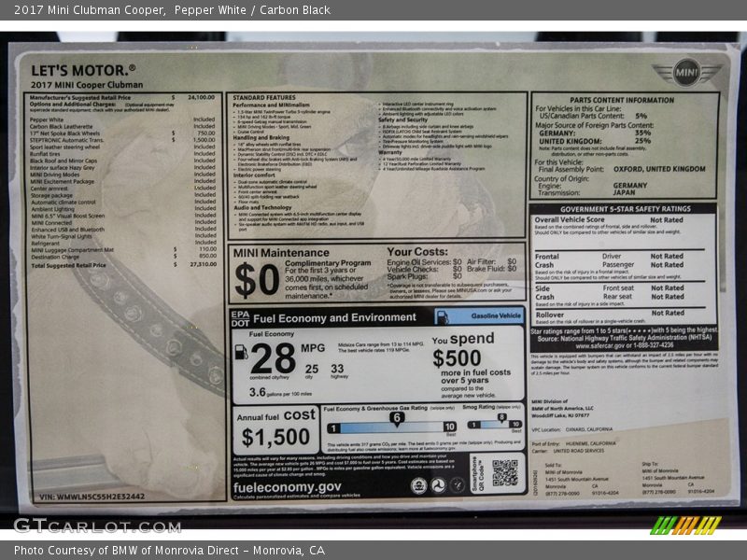
Task: Click 'Port of Entry: HUENEME, CALIFORNIA' line
Action: click(573, 443)
